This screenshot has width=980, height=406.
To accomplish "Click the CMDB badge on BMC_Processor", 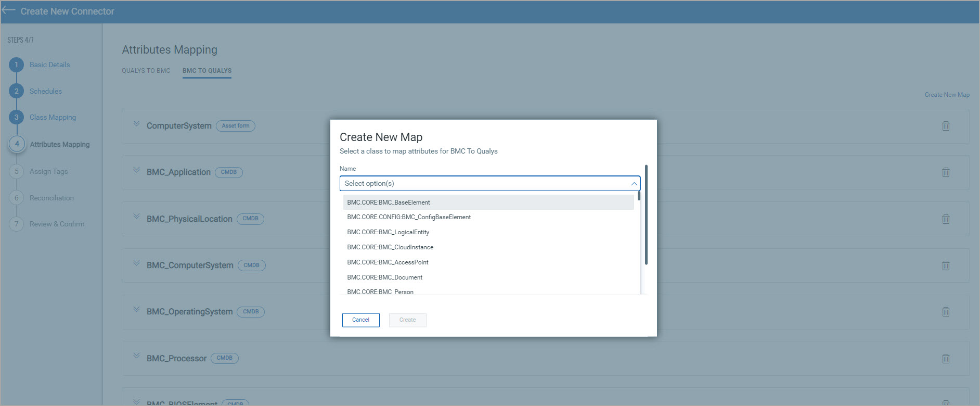I will 225,358.
